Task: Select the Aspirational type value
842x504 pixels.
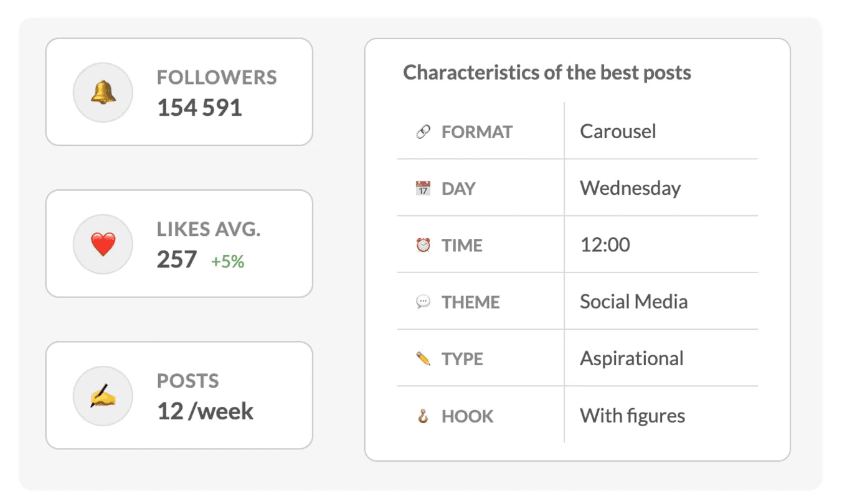Action: [x=631, y=359]
